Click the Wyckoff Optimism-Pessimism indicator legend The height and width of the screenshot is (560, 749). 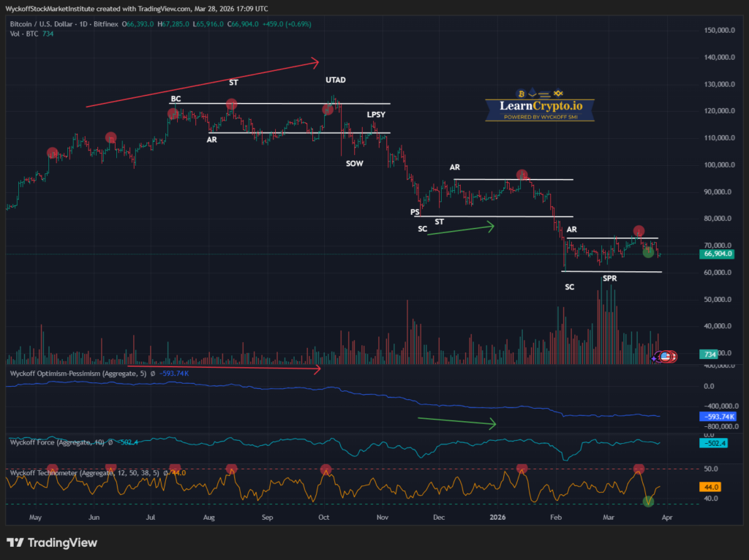(77, 373)
